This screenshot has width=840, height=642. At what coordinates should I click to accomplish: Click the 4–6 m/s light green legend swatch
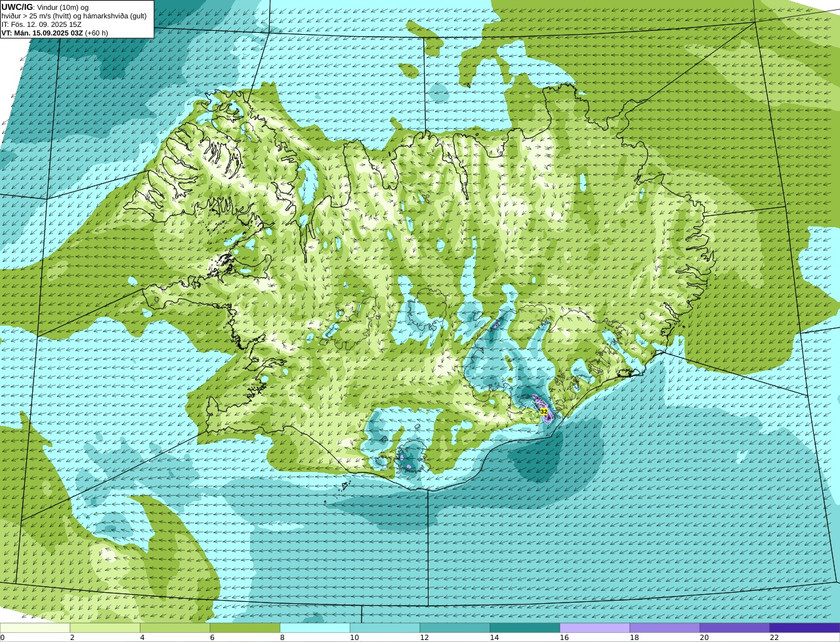175,628
